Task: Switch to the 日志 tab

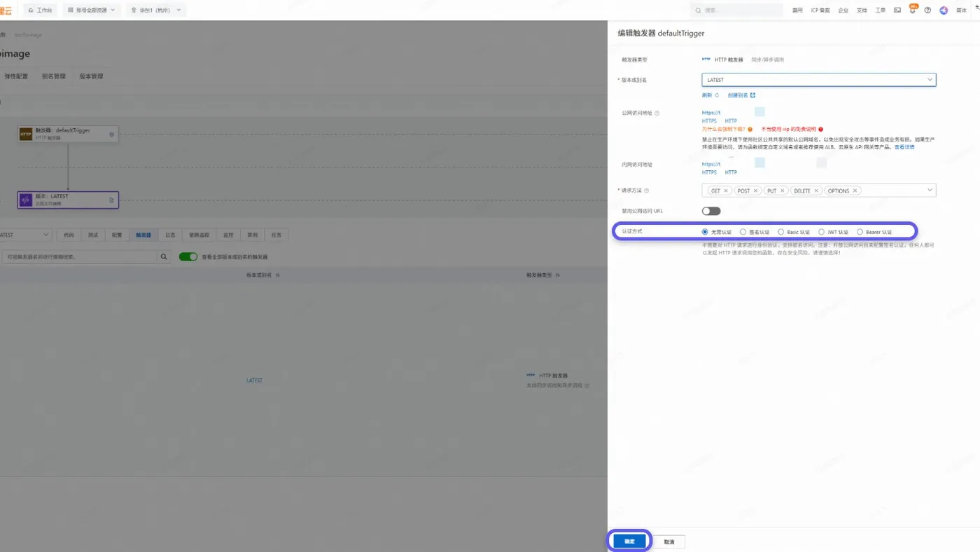Action: point(170,235)
